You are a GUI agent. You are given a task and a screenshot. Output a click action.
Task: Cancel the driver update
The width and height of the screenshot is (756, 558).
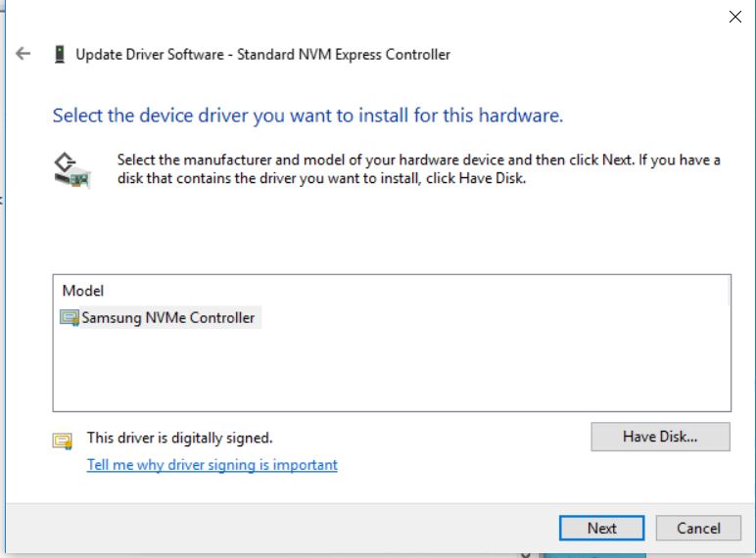point(698,528)
